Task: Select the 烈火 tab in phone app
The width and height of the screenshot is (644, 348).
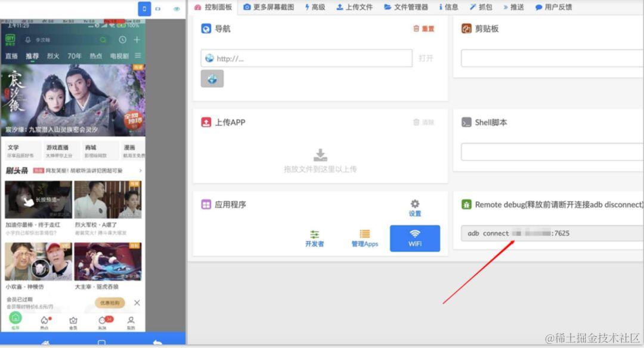Action: (53, 56)
